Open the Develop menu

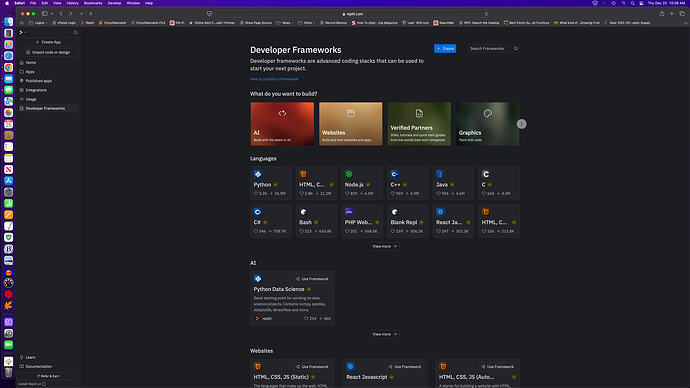coord(114,3)
